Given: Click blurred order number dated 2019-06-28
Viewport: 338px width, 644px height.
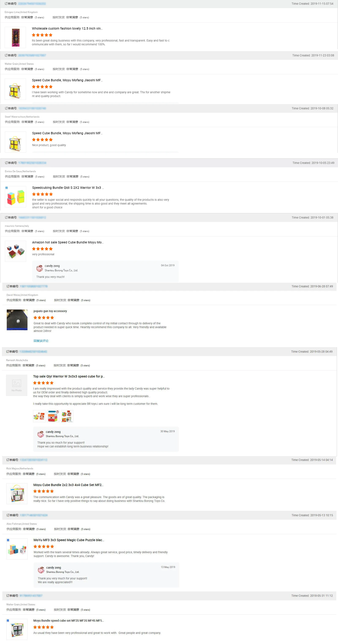Looking at the screenshot, I should pos(34,286).
